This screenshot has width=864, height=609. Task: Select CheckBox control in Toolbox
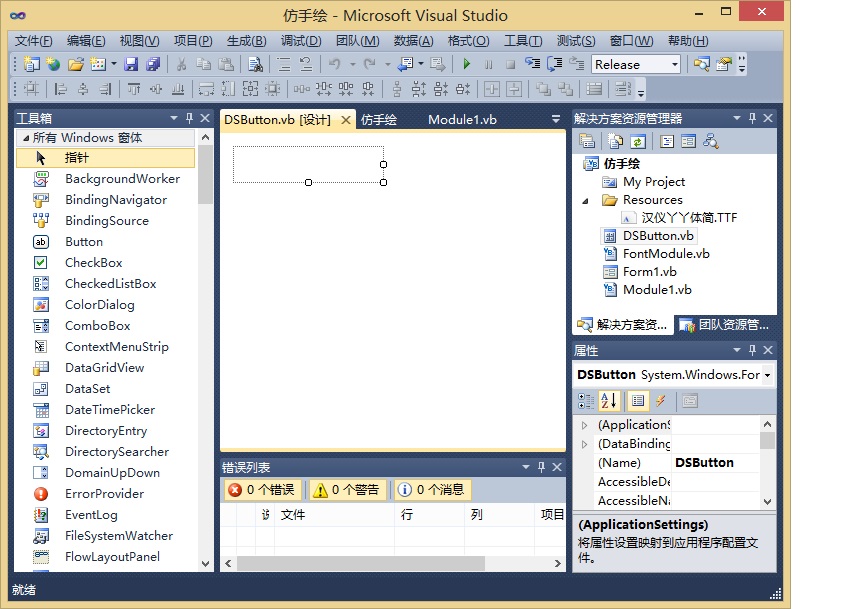point(94,262)
